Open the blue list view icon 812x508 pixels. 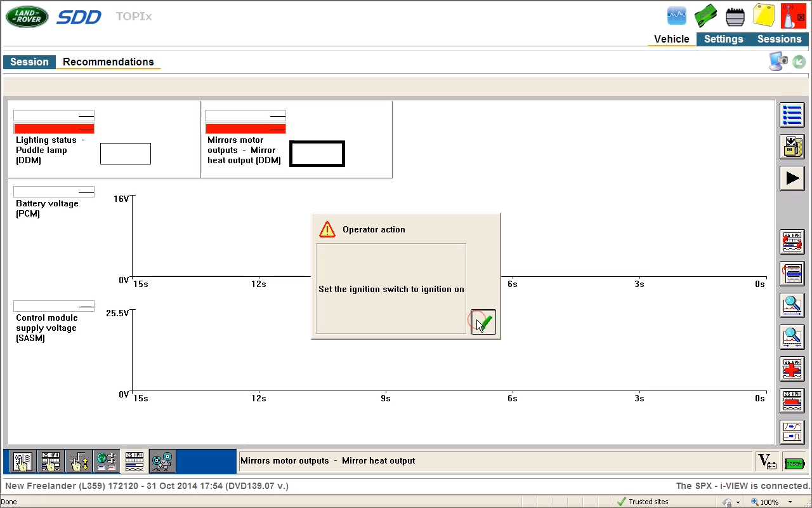pyautogui.click(x=792, y=115)
